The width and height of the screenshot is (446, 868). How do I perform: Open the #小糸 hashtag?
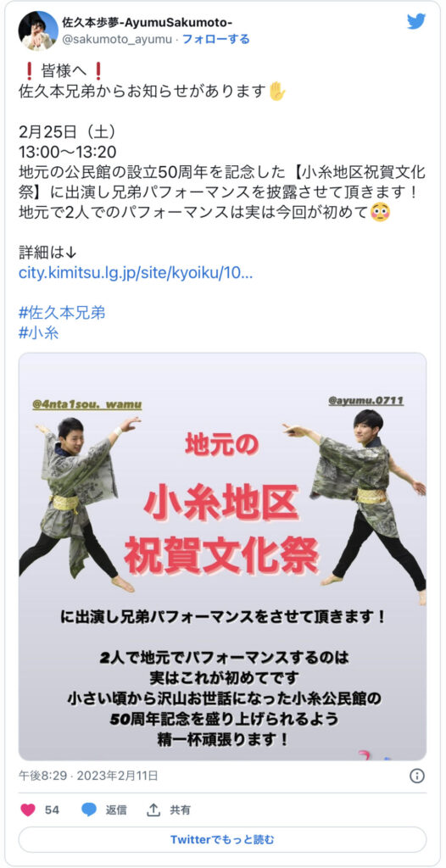coord(39,332)
